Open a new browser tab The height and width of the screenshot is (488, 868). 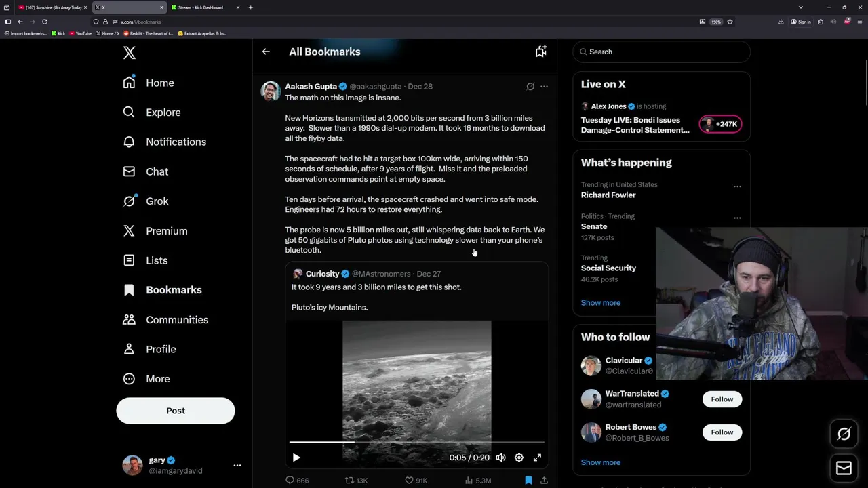(251, 7)
